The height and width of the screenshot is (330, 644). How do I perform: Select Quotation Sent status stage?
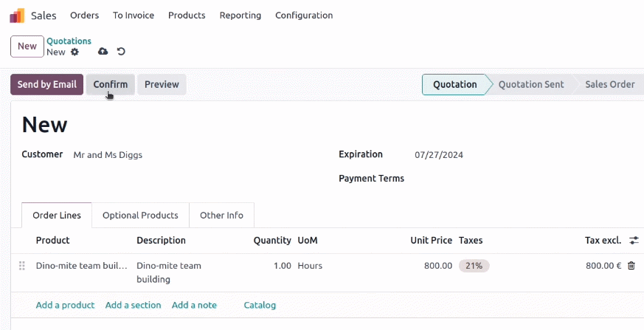531,85
